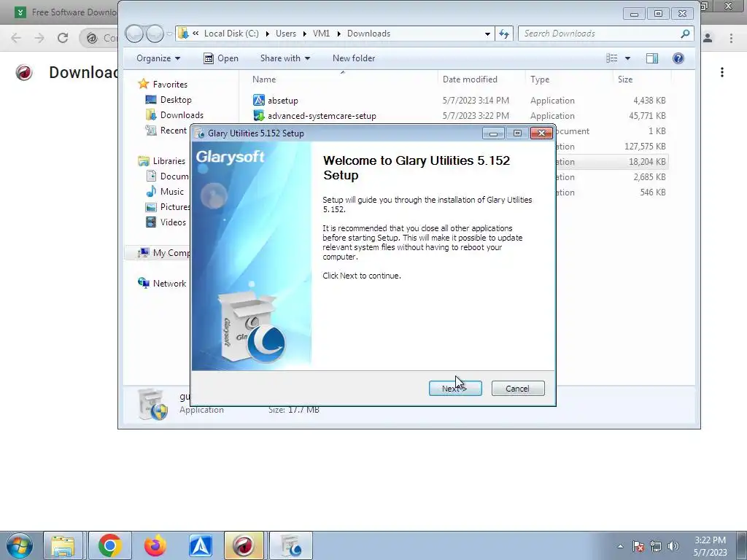Image resolution: width=747 pixels, height=560 pixels.
Task: Go back in Explorer navigation
Action: click(135, 34)
